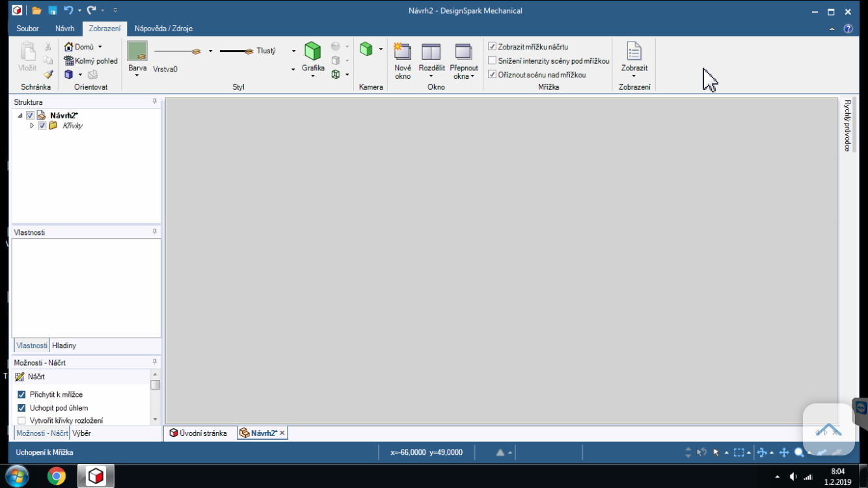Open the Soubor menu
The width and height of the screenshot is (868, 488).
pyautogui.click(x=27, y=29)
